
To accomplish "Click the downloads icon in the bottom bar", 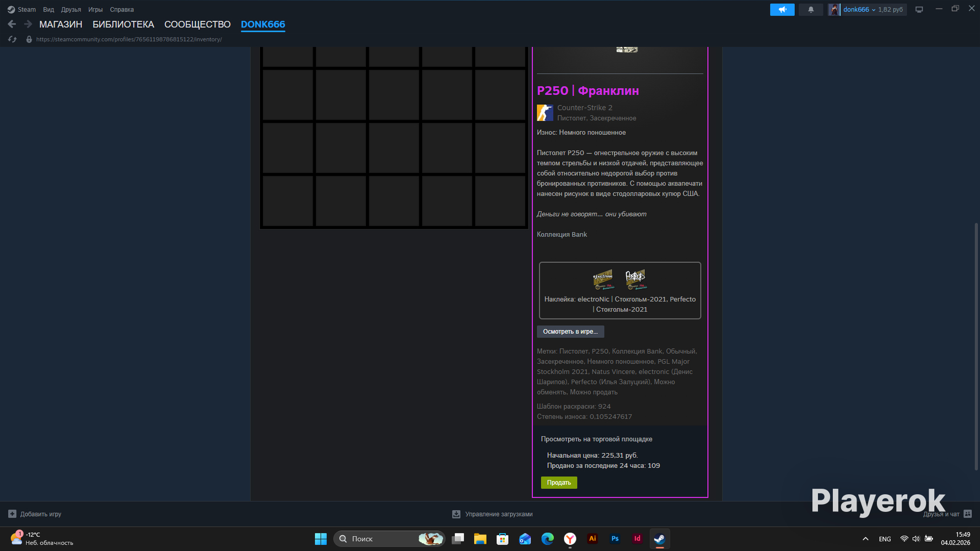I will click(x=456, y=514).
